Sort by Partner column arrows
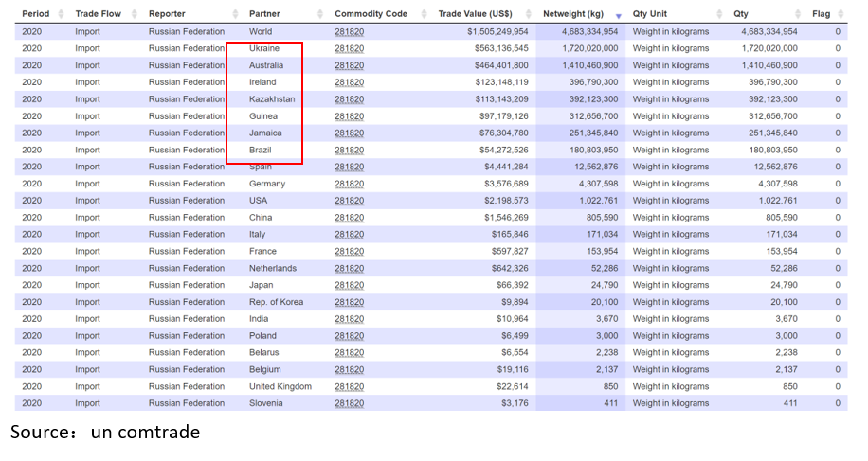 pos(320,14)
